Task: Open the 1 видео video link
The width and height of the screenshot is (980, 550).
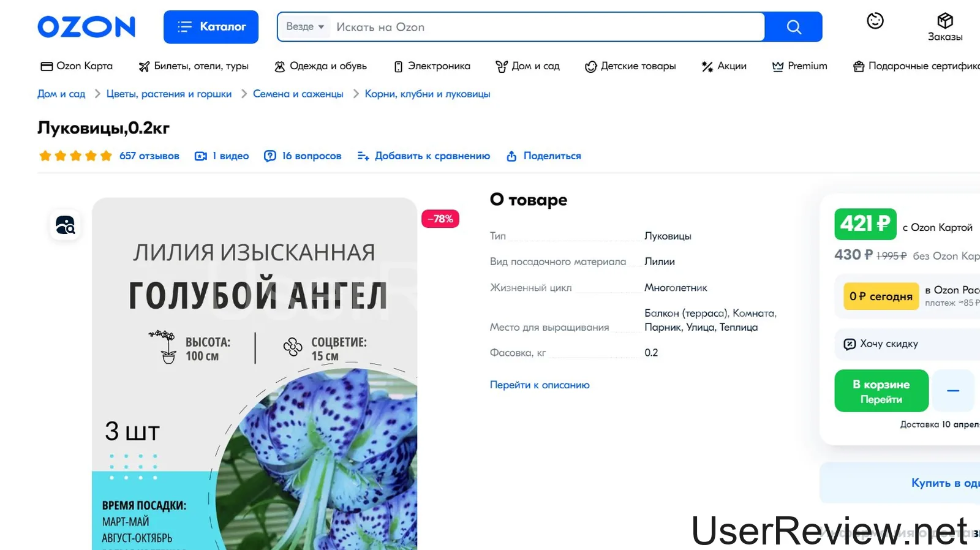Action: point(222,156)
